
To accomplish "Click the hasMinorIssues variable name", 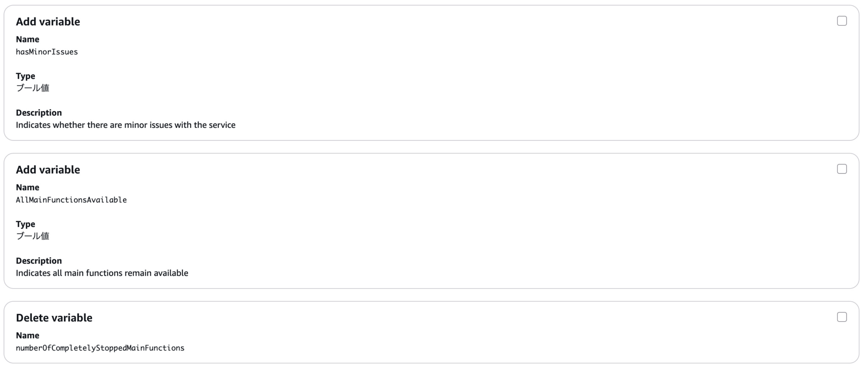I will pyautogui.click(x=47, y=52).
